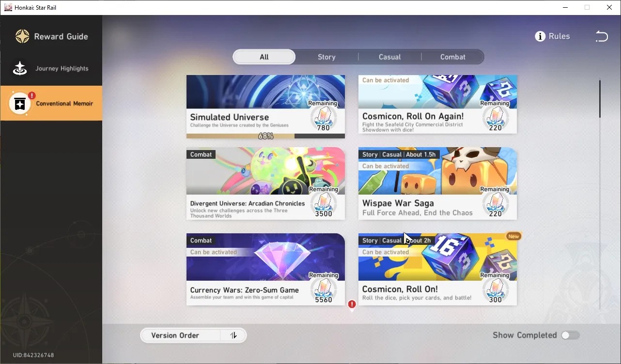Click the red alert marker below the cards

pyautogui.click(x=352, y=304)
